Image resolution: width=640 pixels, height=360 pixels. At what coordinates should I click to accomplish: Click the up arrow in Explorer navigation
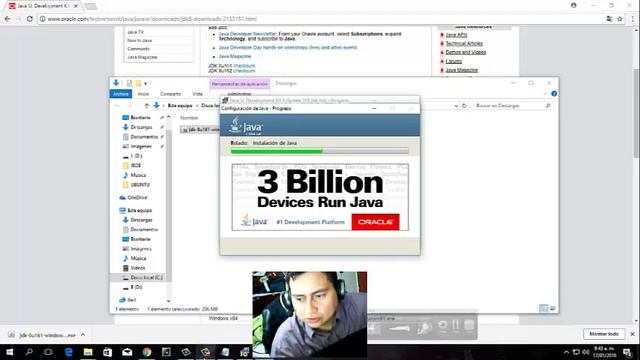tap(147, 106)
